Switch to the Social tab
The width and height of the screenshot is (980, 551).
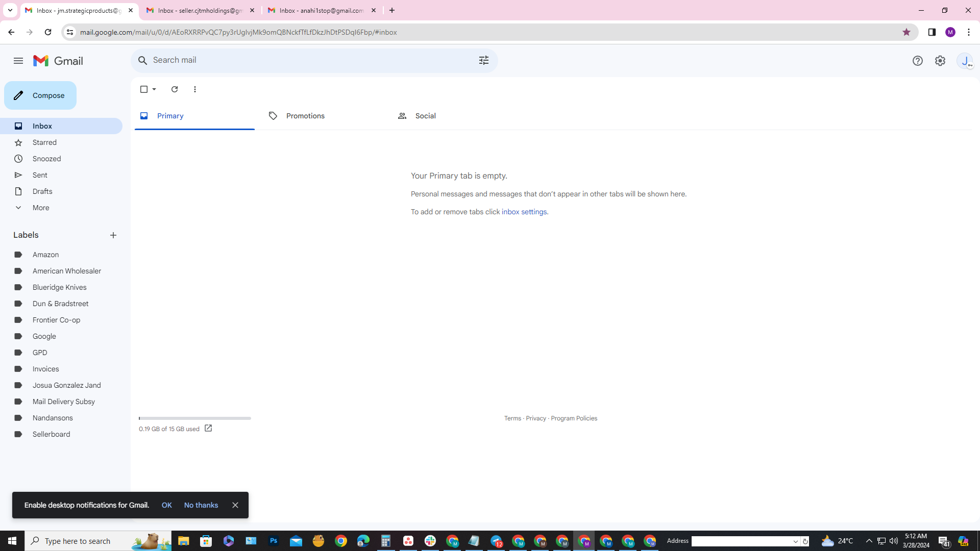click(x=452, y=116)
